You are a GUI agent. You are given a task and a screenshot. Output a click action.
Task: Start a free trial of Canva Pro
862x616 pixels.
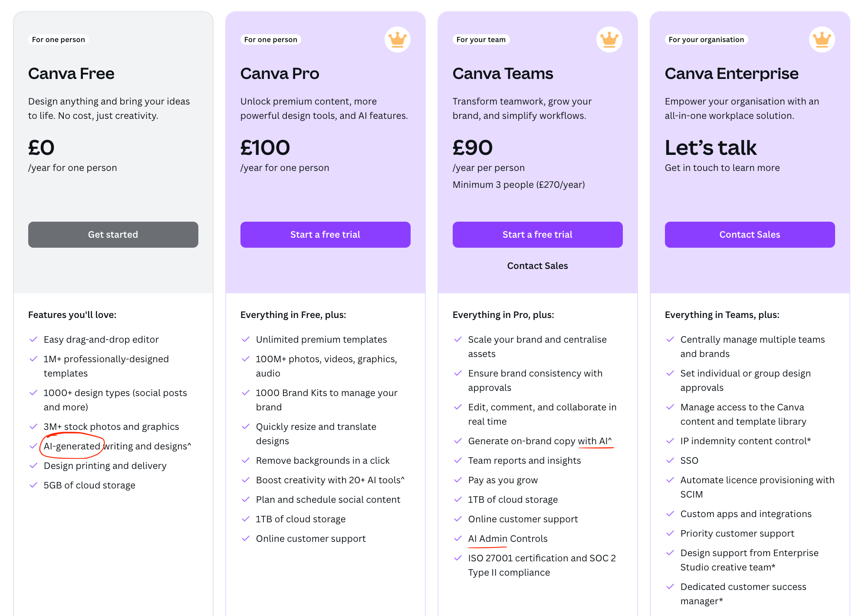(x=326, y=235)
